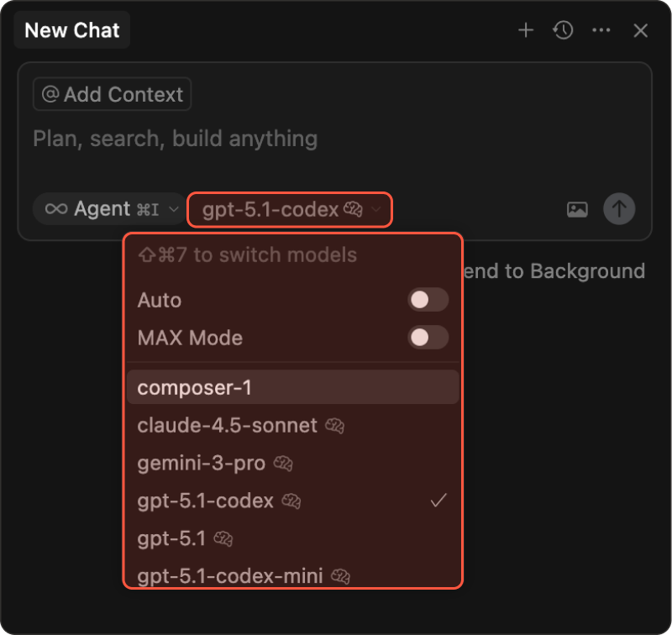
Task: Select the checked gpt-5.1-codex menu entry
Action: (x=206, y=501)
